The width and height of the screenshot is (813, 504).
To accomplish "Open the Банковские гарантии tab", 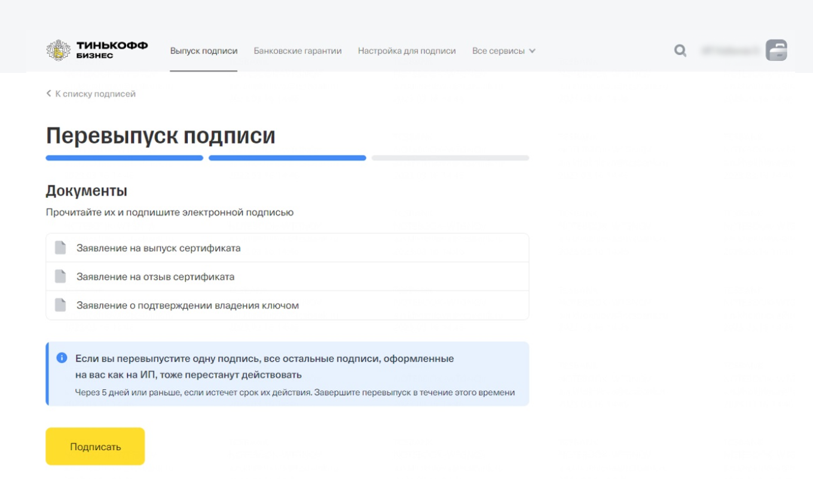I will pos(298,51).
